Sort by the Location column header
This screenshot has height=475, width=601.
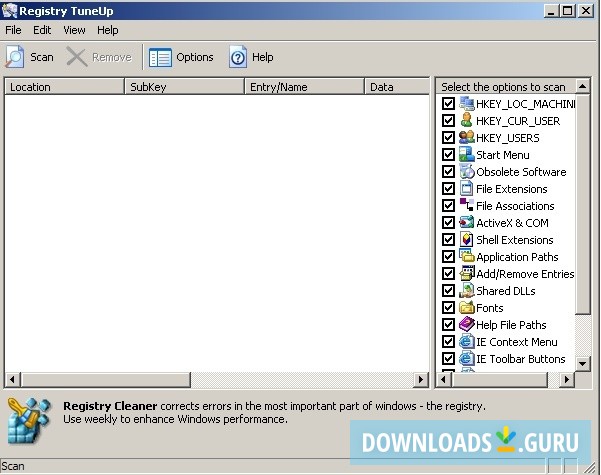[x=64, y=87]
